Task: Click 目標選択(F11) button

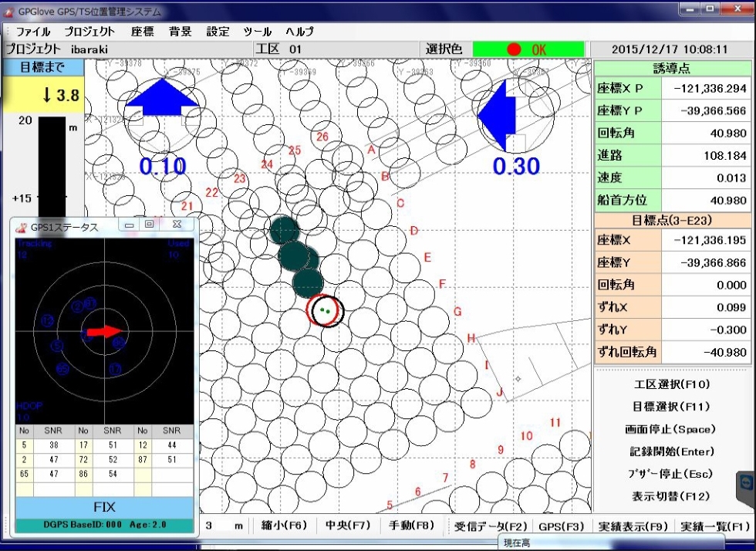Action: tap(672, 406)
